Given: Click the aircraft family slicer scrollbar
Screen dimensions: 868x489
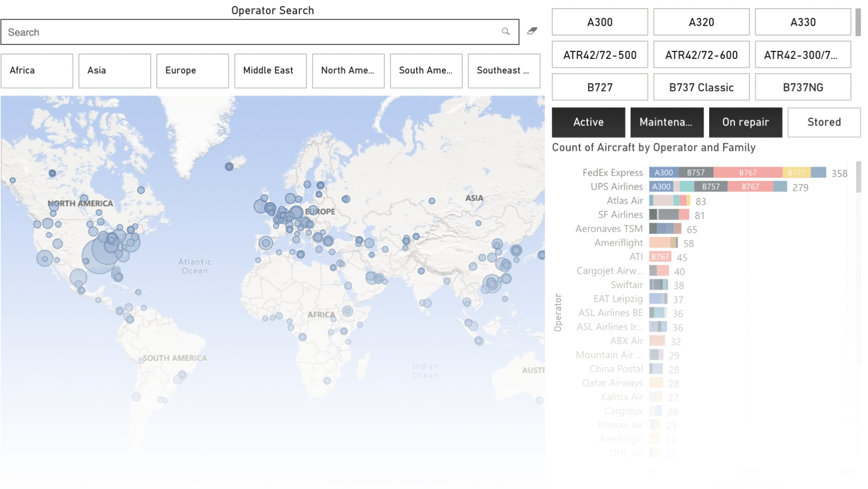Looking at the screenshot, I should point(858,22).
